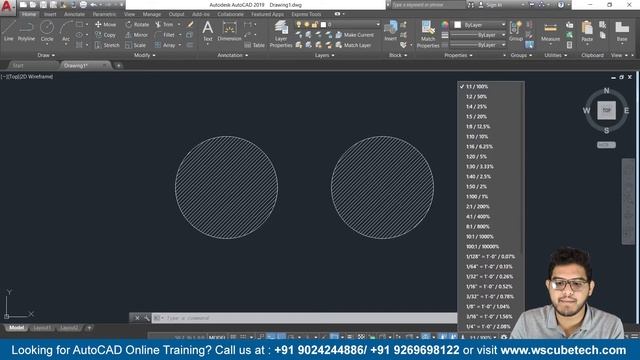640x360 pixels.
Task: Click the Array tool icon
Action: (x=158, y=45)
